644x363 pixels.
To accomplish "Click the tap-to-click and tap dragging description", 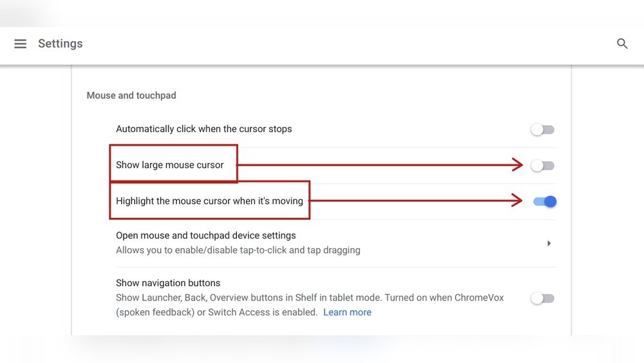I will tap(238, 250).
